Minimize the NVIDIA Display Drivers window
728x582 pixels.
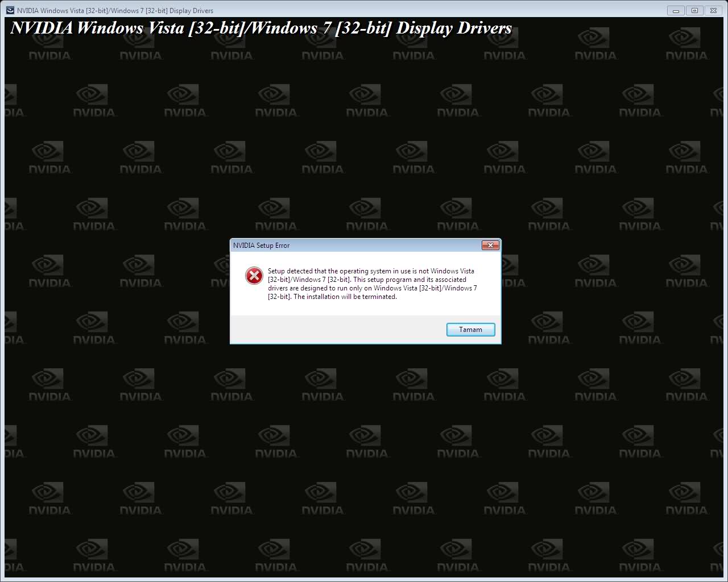pos(676,10)
